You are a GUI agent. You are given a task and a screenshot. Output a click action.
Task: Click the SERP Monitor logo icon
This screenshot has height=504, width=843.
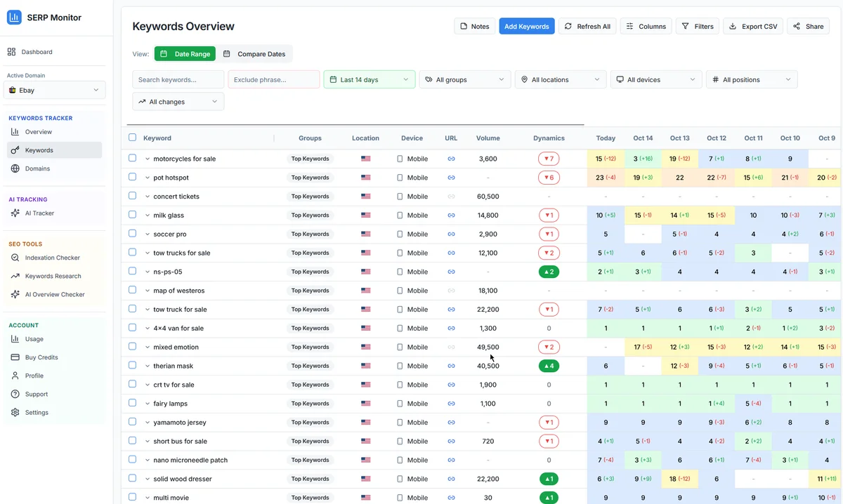[14, 18]
